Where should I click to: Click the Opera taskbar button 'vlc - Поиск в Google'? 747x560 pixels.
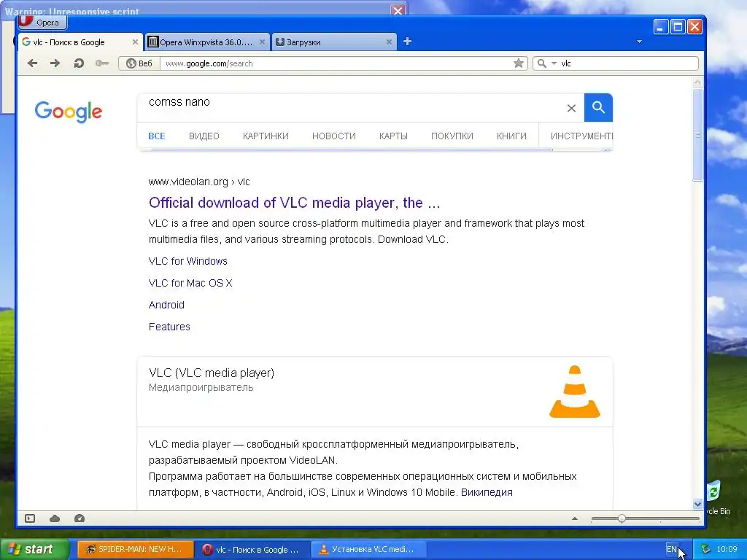252,550
